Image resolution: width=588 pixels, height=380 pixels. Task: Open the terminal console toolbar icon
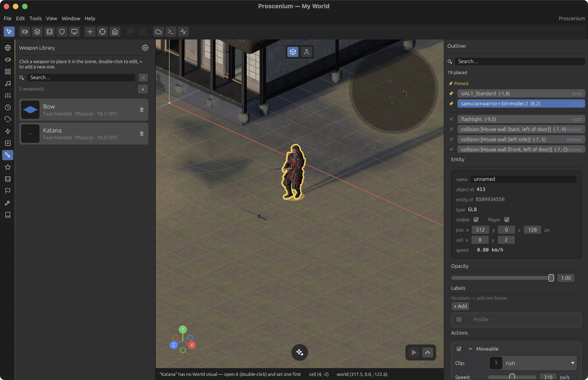[171, 32]
